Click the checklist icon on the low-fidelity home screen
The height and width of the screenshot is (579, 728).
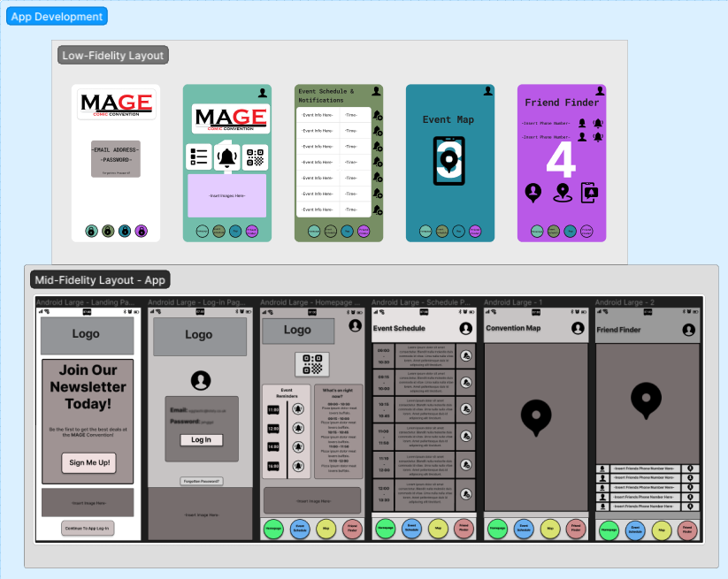pos(199,157)
